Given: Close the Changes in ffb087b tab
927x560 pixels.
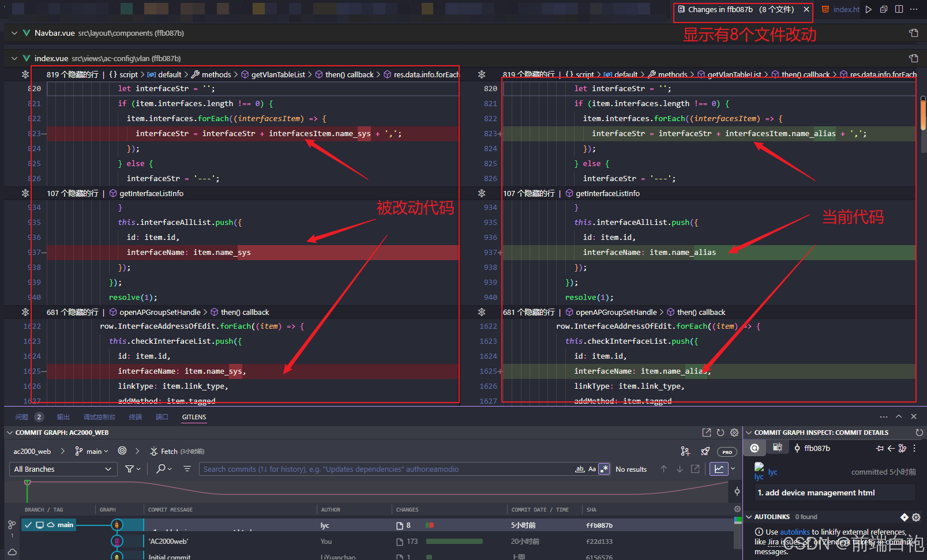Looking at the screenshot, I should [x=806, y=9].
